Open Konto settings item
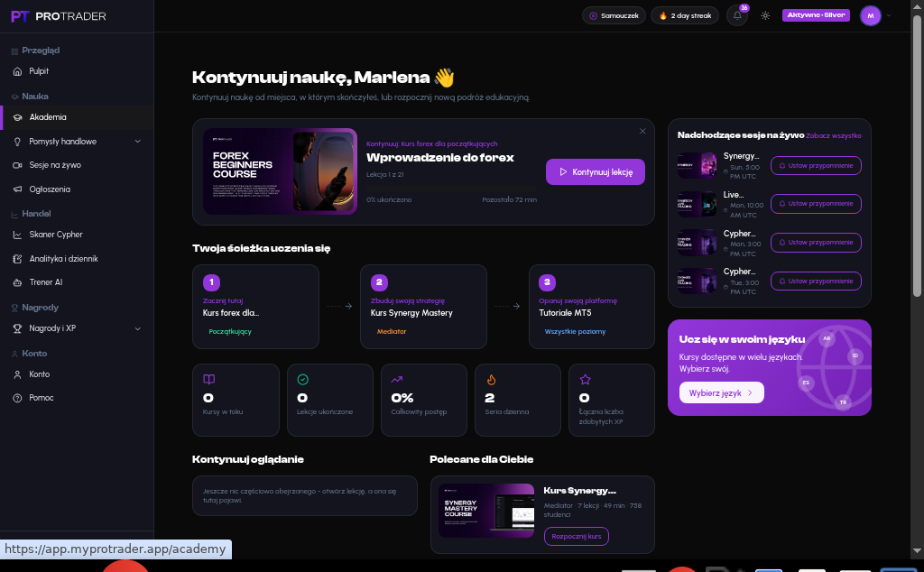This screenshot has height=572, width=924. pyautogui.click(x=77, y=374)
